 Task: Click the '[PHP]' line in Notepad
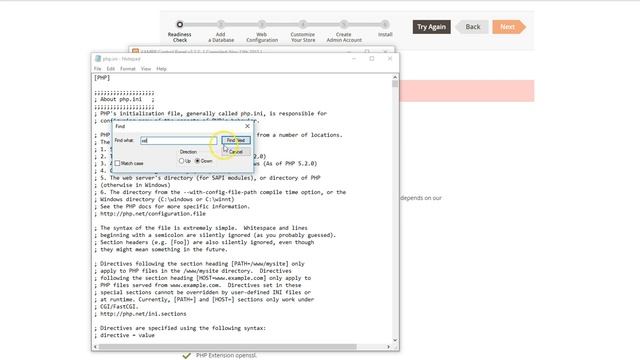coord(102,78)
